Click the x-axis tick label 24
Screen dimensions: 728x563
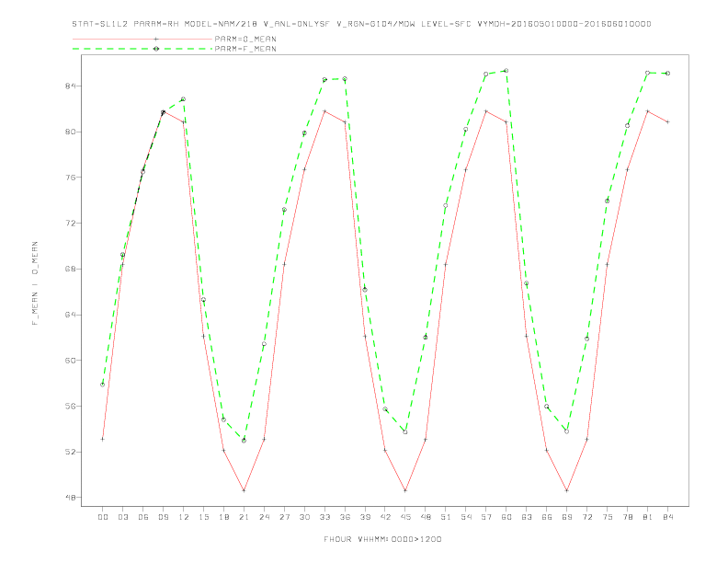pos(264,517)
